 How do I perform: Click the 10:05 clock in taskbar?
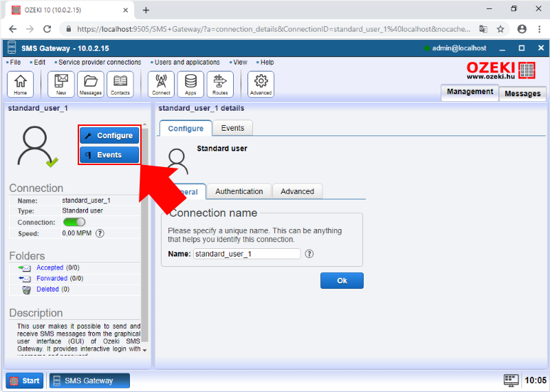[536, 380]
